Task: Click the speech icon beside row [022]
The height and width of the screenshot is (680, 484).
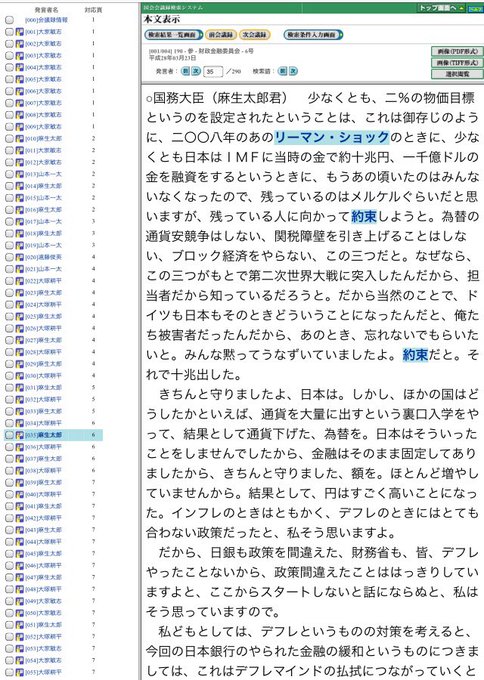Action: coord(20,281)
